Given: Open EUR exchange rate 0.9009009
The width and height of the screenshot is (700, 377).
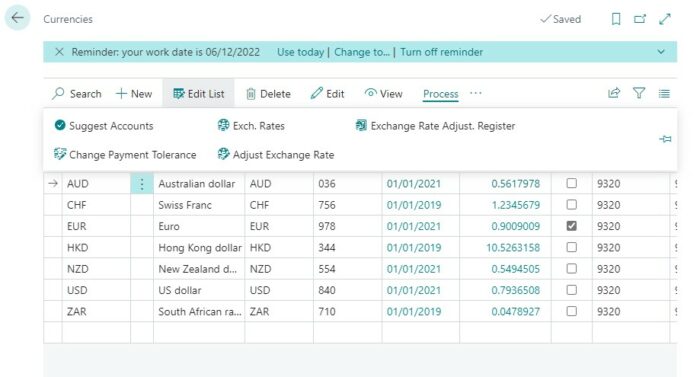Looking at the screenshot, I should (x=516, y=226).
